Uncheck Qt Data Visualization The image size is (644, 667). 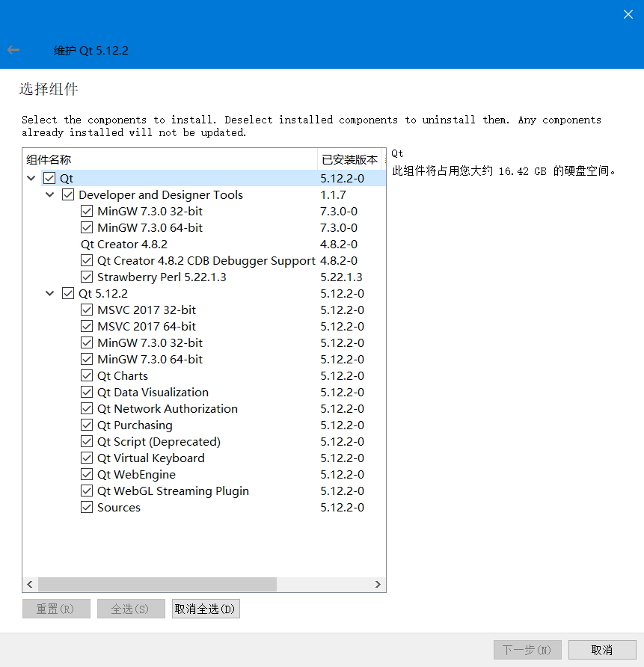(87, 393)
